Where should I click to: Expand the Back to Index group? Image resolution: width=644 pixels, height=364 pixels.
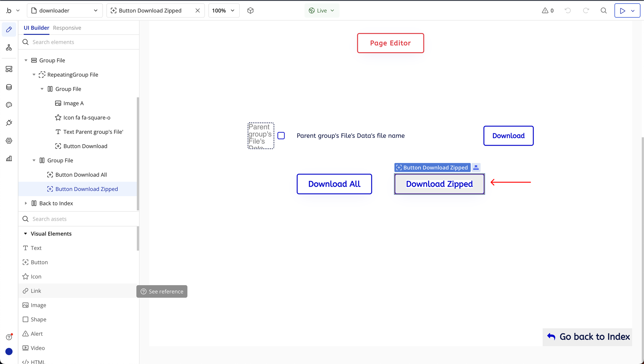tap(26, 203)
